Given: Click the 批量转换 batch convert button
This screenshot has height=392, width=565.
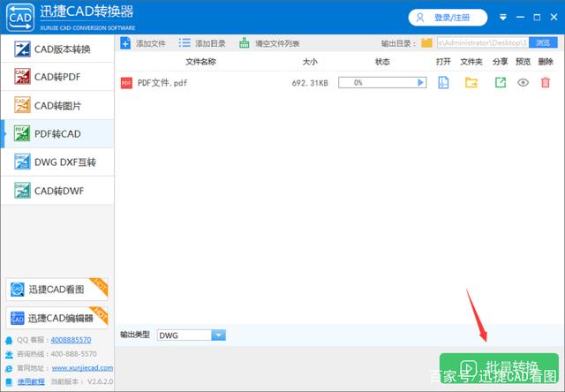Looking at the screenshot, I should (499, 367).
